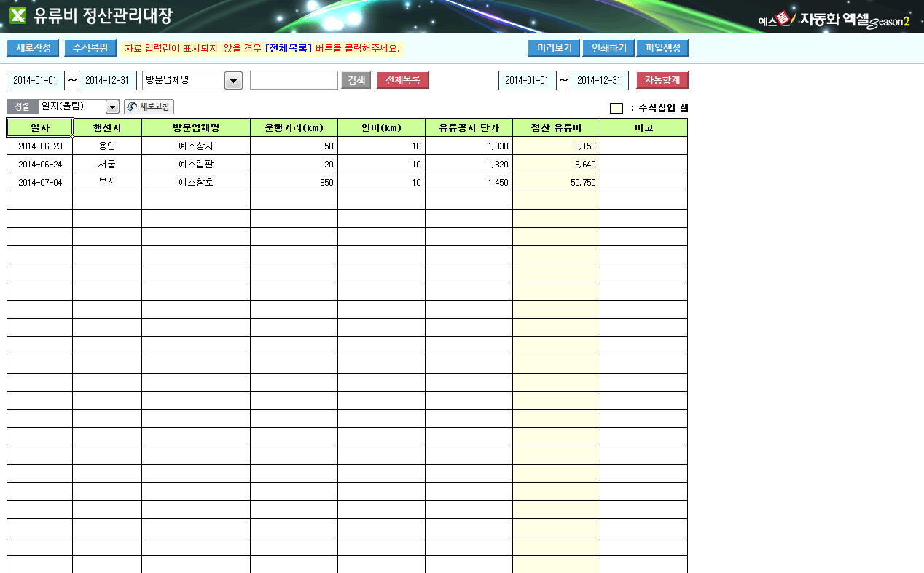
Task: Click the gray 검색 search button
Action: 356,80
